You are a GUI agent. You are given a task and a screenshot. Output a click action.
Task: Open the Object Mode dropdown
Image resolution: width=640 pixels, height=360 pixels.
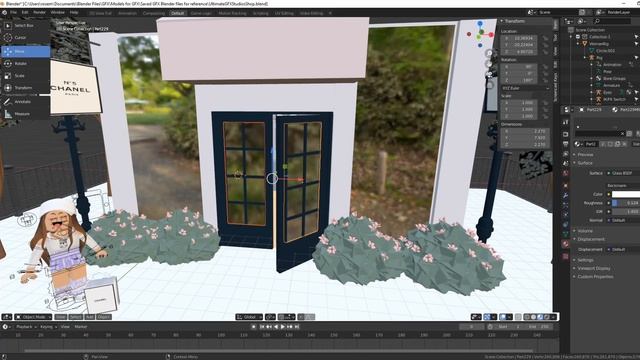(33, 317)
